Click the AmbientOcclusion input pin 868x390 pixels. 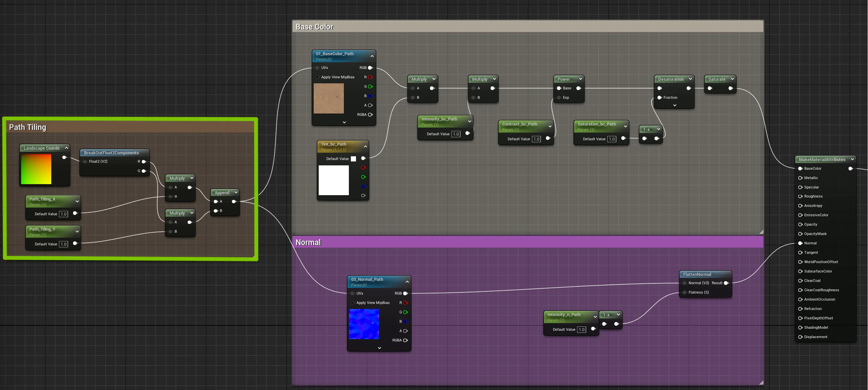(800, 300)
